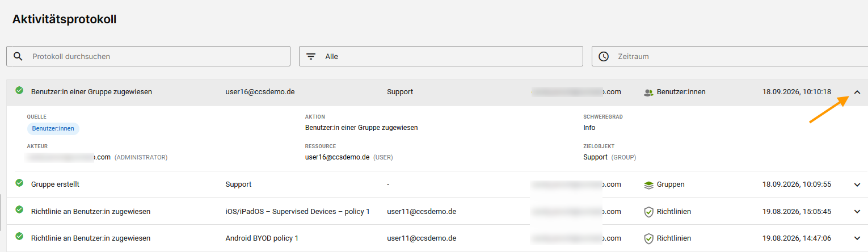The image size is (868, 252).
Task: Collapse the expanded user16 group assignment entry
Action: pos(857,92)
